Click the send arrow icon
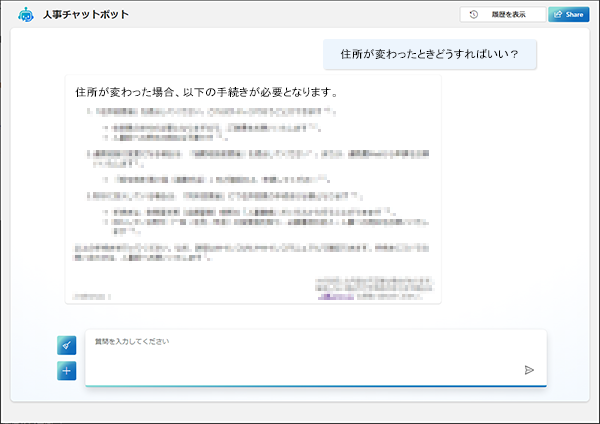The image size is (600, 424). click(x=529, y=370)
